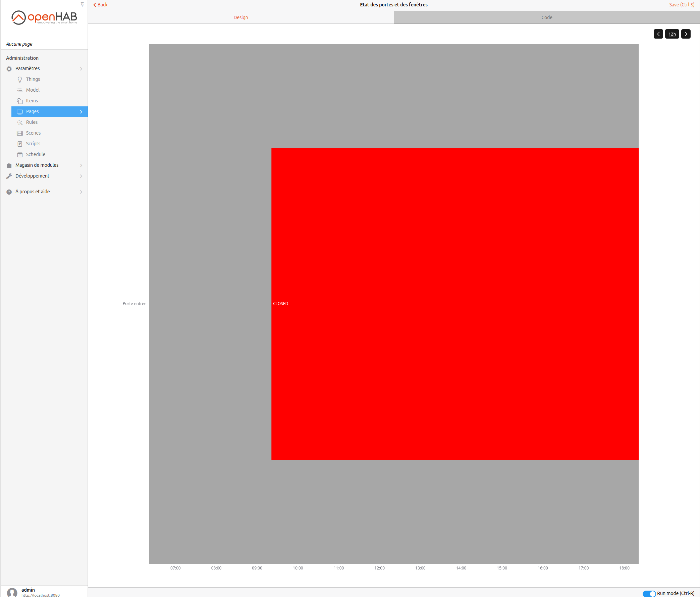Click the help question mark icon
Image resolution: width=700 pixels, height=597 pixels.
(9, 192)
